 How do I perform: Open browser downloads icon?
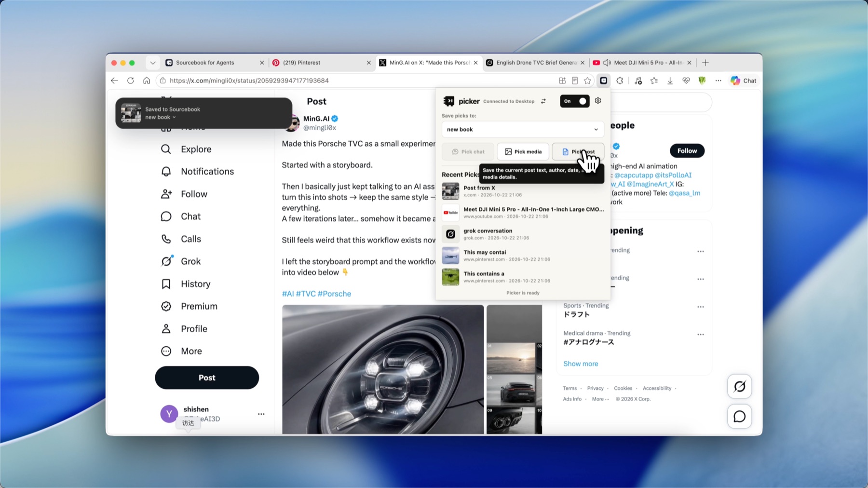tap(670, 81)
